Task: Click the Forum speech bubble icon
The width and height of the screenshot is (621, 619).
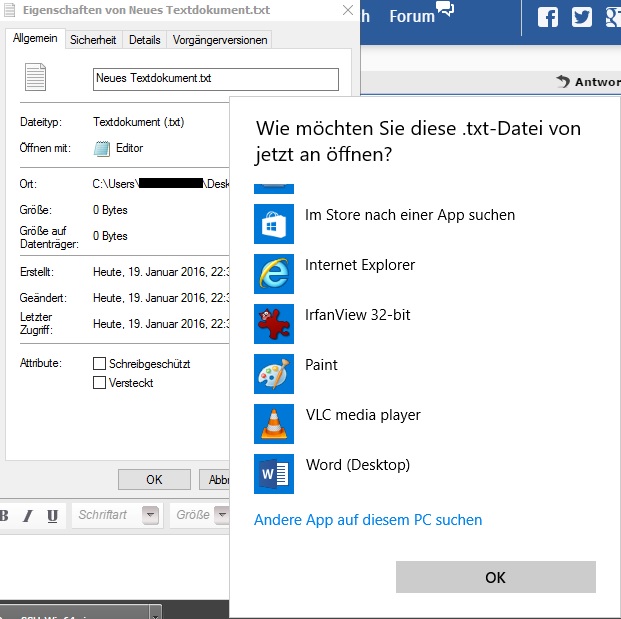Action: tap(445, 8)
